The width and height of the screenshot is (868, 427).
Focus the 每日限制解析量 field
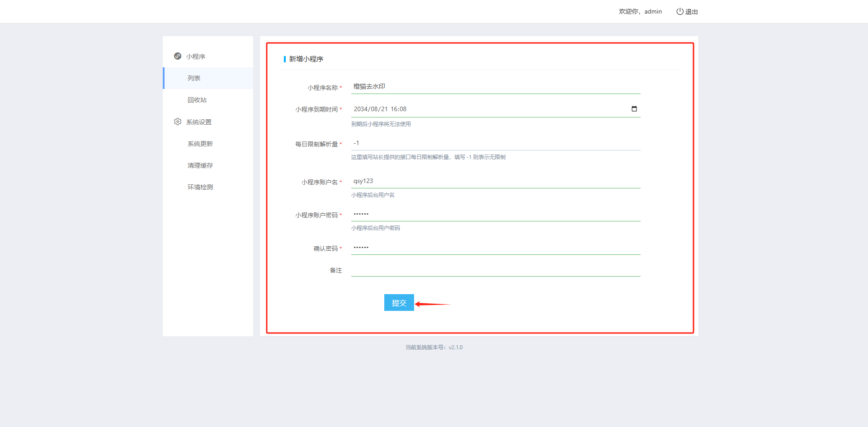point(495,143)
